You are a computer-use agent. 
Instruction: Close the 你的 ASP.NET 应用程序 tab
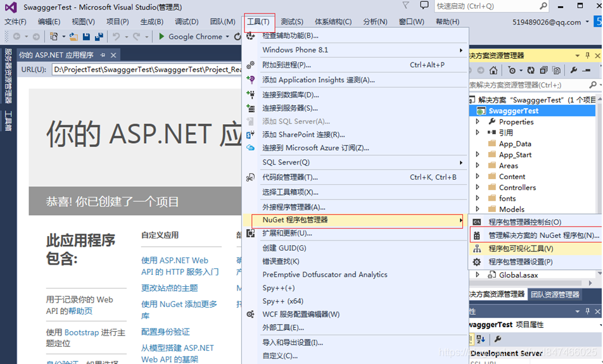pos(113,55)
